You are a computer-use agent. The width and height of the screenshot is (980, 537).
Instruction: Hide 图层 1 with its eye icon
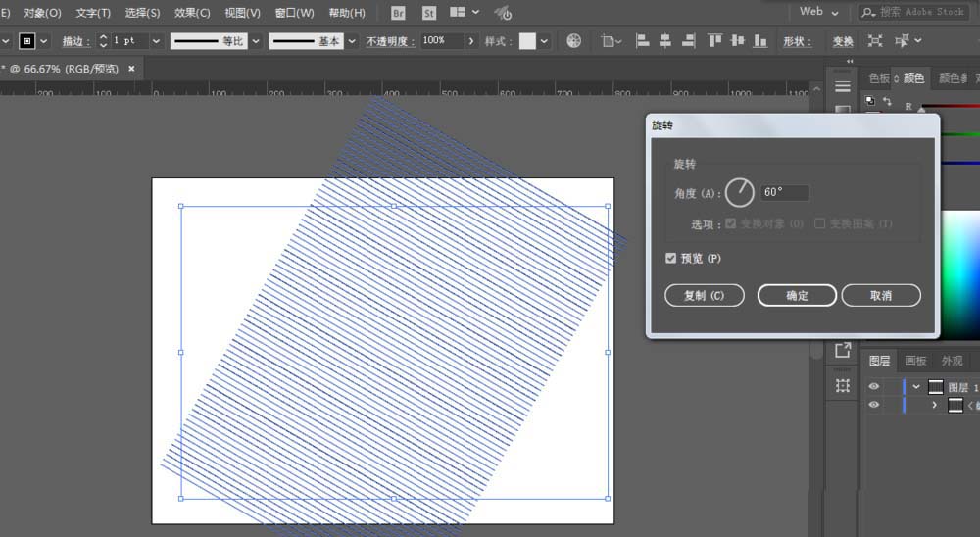(x=874, y=386)
